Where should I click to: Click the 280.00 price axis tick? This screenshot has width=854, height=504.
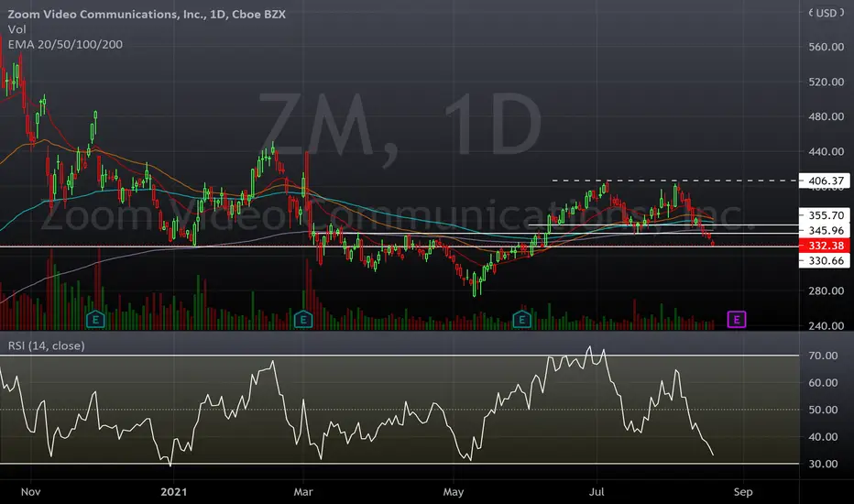[827, 291]
